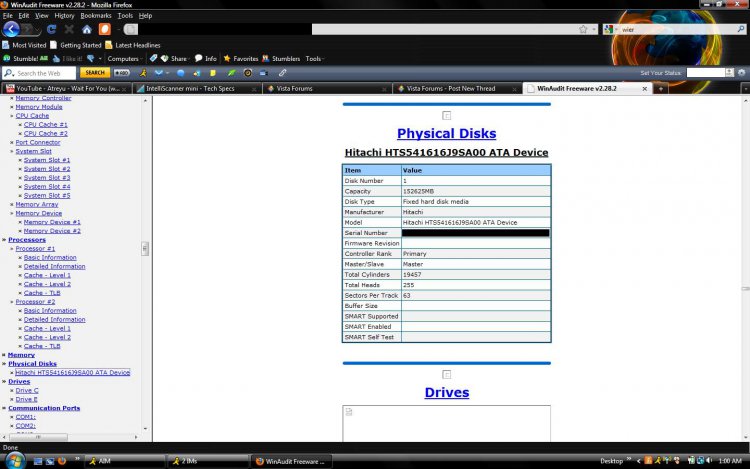
Task: Open StumbleUpon Favorites
Action: point(241,58)
